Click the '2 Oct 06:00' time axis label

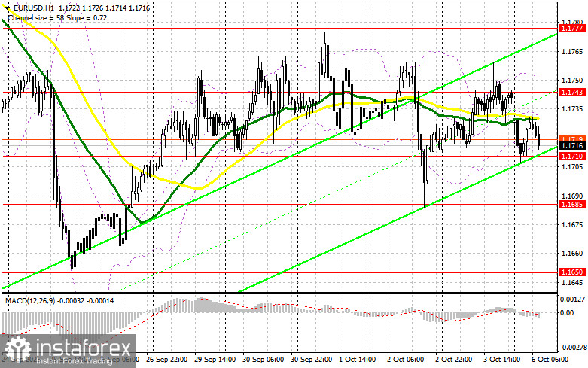tap(405, 360)
